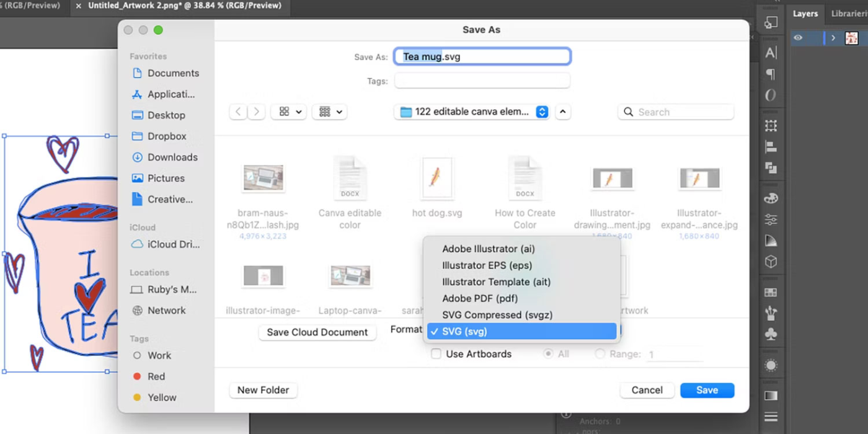Viewport: 868px width, 434px height.
Task: Select the Range radio button
Action: [600, 354]
